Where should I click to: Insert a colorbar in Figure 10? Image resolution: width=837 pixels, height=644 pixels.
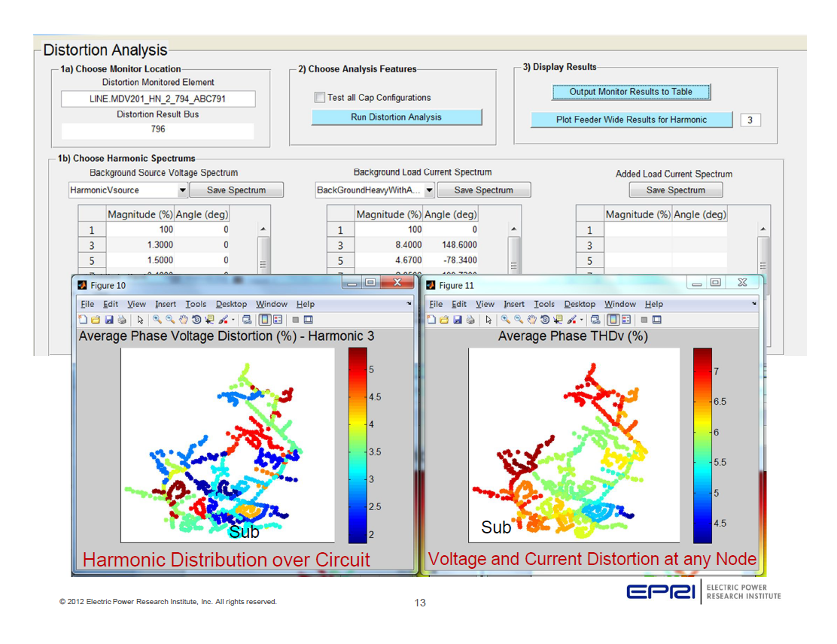point(263,319)
